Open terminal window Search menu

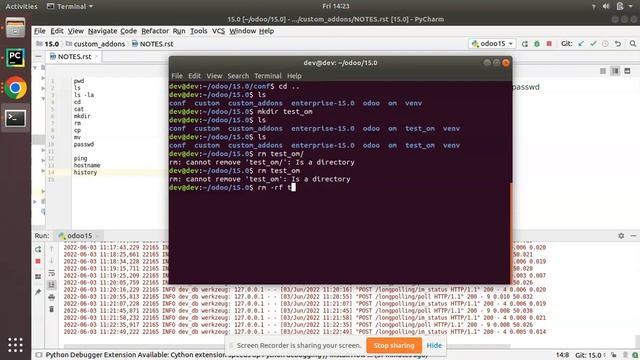(238, 76)
